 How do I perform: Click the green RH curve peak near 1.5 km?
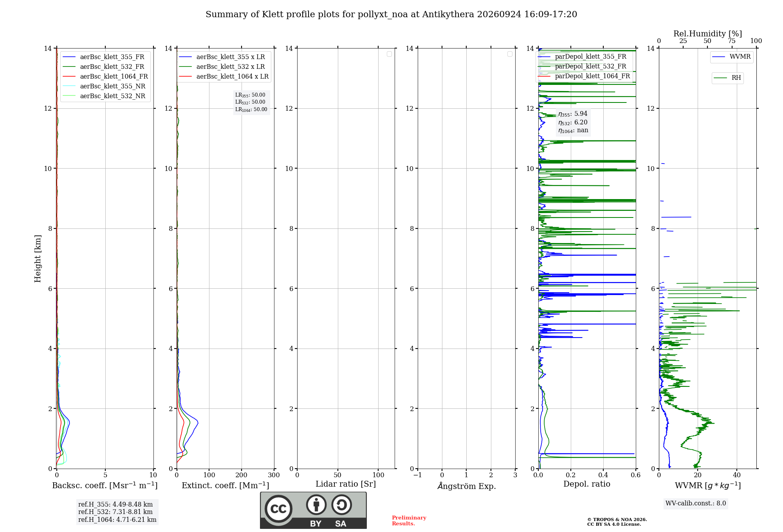(x=712, y=423)
